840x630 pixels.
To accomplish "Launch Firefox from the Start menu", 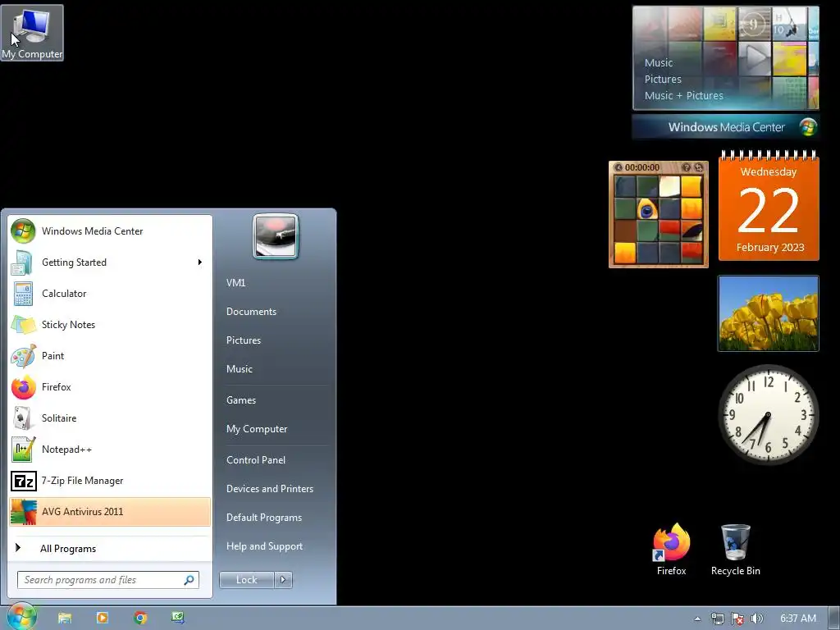I will coord(110,387).
